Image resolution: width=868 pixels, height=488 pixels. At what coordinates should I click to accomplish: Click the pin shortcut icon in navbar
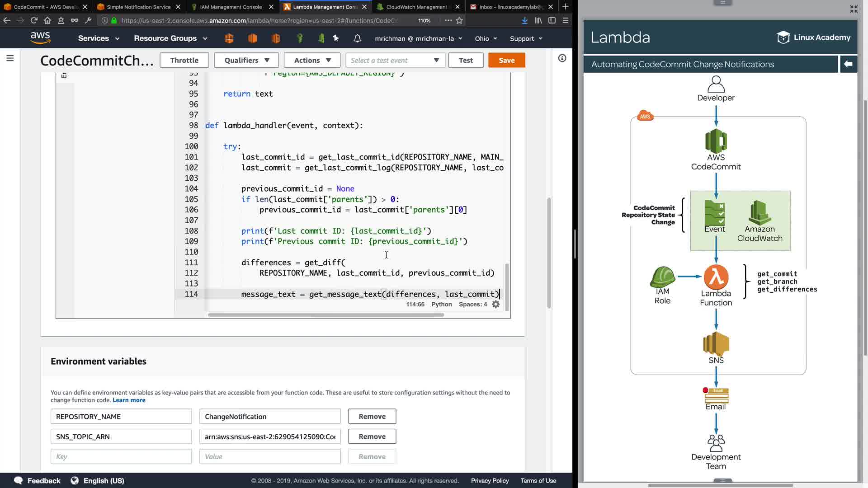click(335, 38)
